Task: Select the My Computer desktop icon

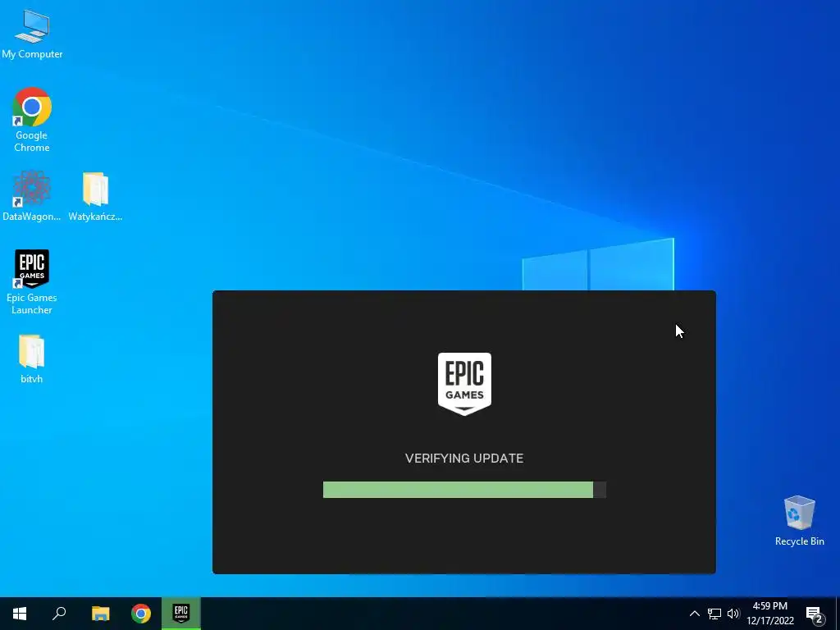Action: 32,34
